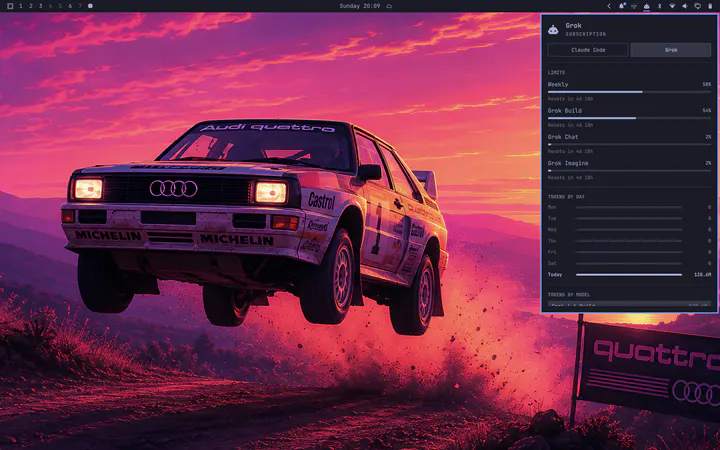
Task: Click the 'SUBSCRIPTION' subtitle under Grok
Action: [x=585, y=34]
